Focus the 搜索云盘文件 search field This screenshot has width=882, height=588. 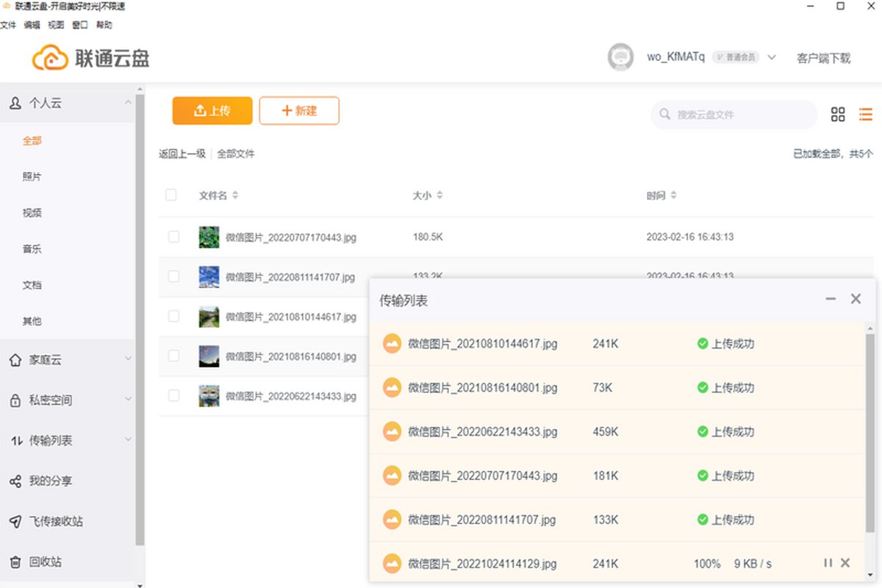734,115
